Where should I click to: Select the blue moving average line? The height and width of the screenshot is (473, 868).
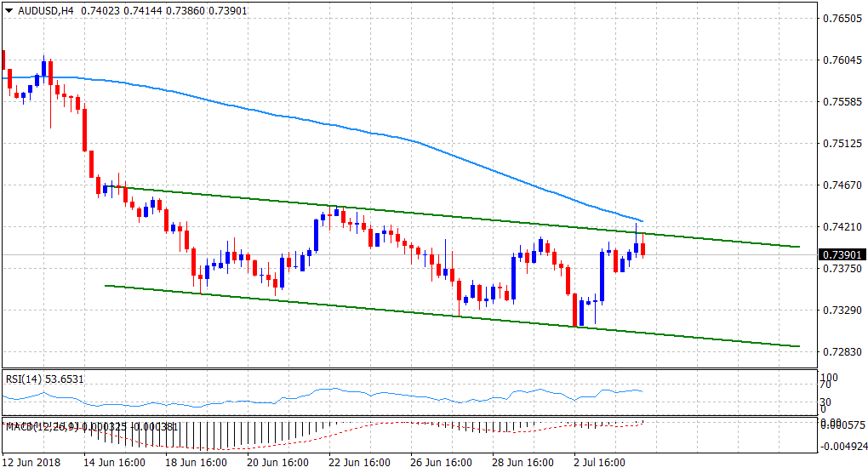click(x=340, y=128)
